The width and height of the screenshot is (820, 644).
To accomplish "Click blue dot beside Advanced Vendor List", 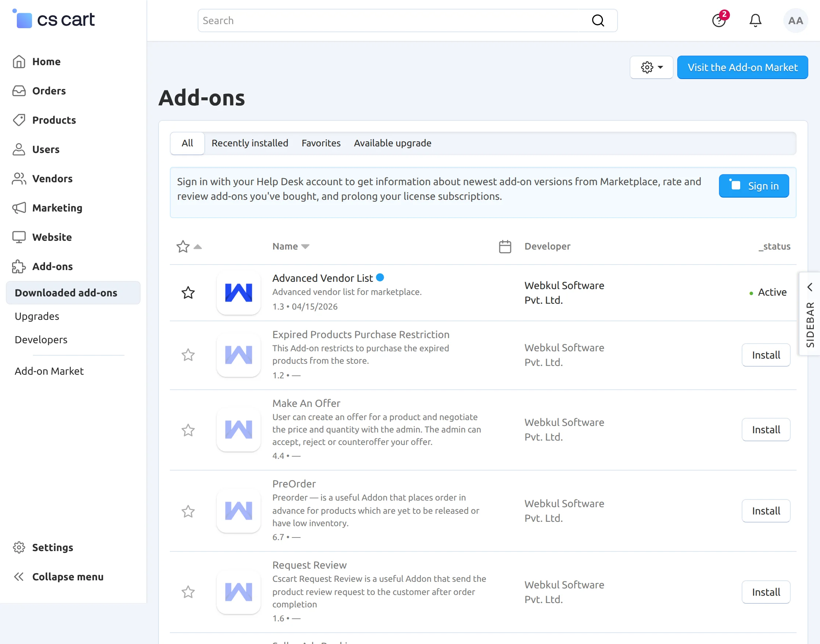I will click(x=380, y=277).
